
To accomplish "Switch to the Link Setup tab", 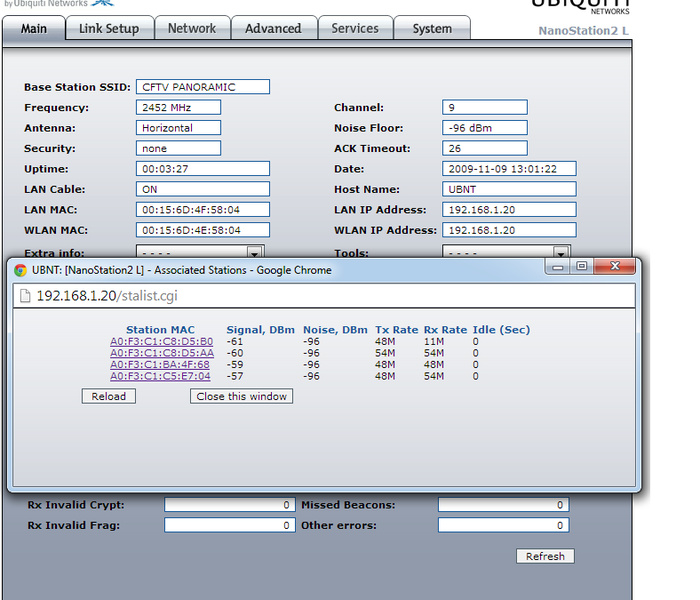I will coord(109,29).
